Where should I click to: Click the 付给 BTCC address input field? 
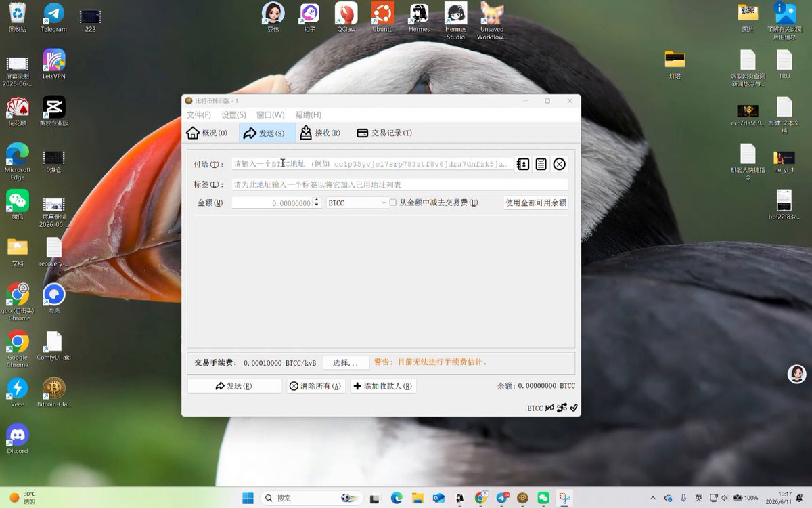371,164
